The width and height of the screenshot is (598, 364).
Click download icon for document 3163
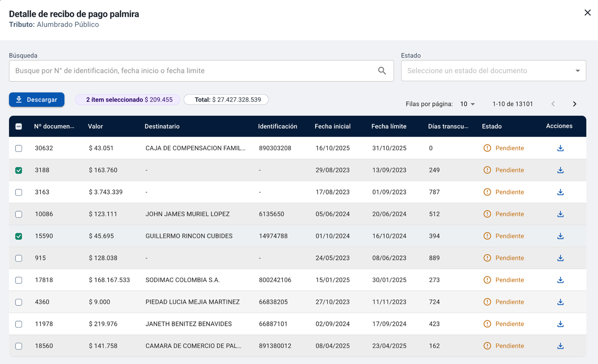coord(560,192)
